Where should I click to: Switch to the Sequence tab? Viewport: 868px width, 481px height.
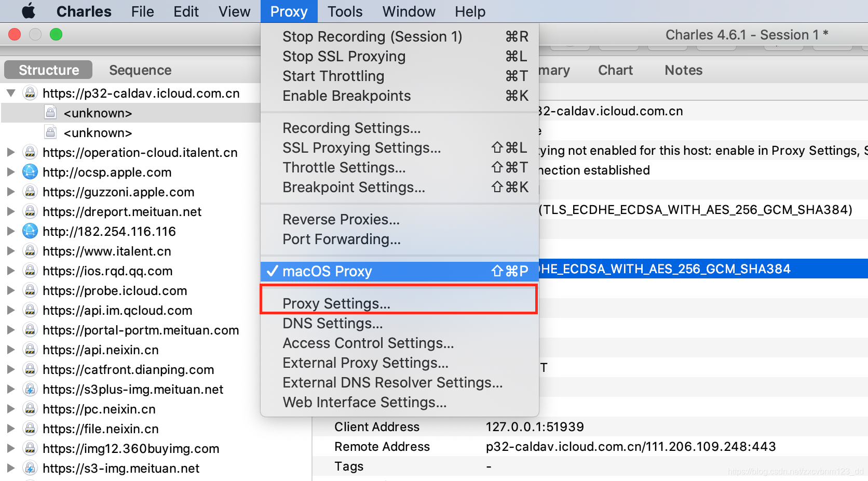pos(140,70)
